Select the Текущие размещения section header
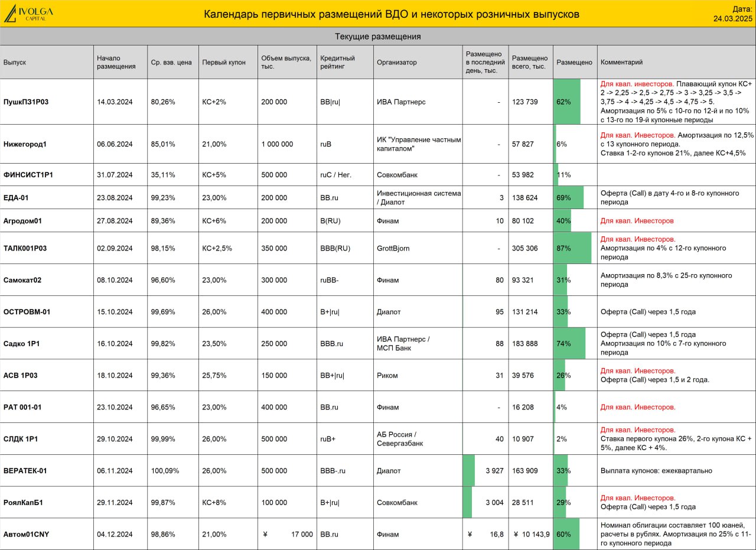756x550 pixels. 377,36
